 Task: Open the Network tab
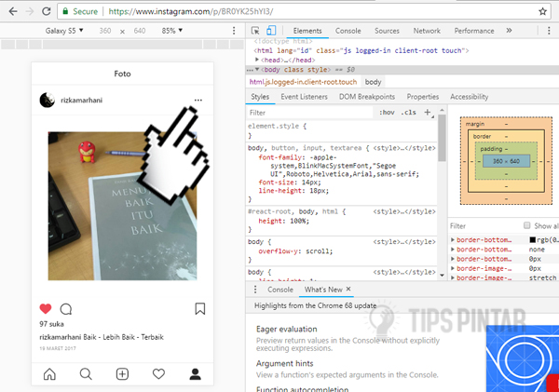[x=427, y=31]
